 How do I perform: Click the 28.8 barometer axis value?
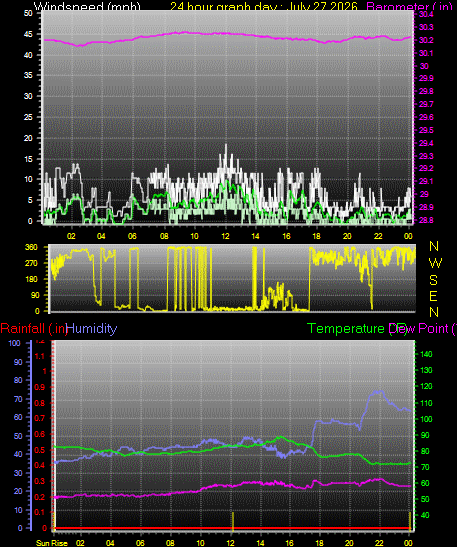pos(426,220)
